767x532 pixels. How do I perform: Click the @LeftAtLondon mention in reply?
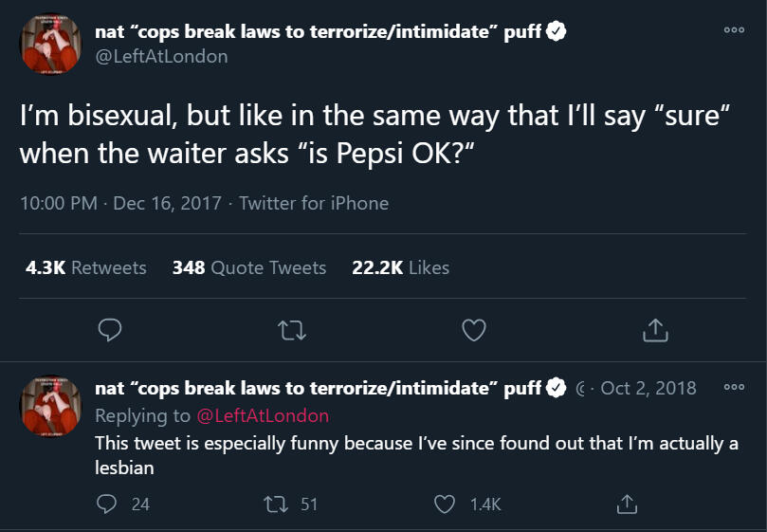(x=262, y=415)
